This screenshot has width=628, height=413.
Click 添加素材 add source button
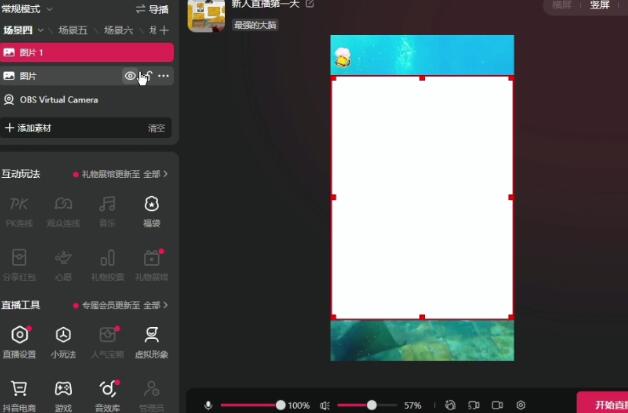(28, 128)
